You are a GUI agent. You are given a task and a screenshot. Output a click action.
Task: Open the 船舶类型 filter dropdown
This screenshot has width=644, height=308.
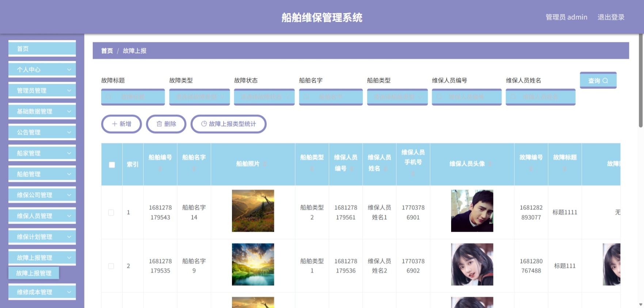397,97
